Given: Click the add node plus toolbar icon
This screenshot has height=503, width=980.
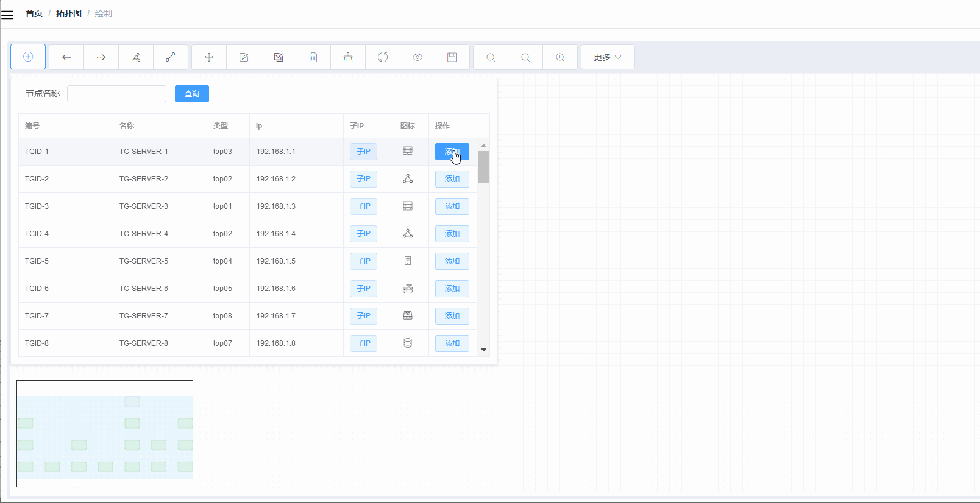Looking at the screenshot, I should coord(28,57).
